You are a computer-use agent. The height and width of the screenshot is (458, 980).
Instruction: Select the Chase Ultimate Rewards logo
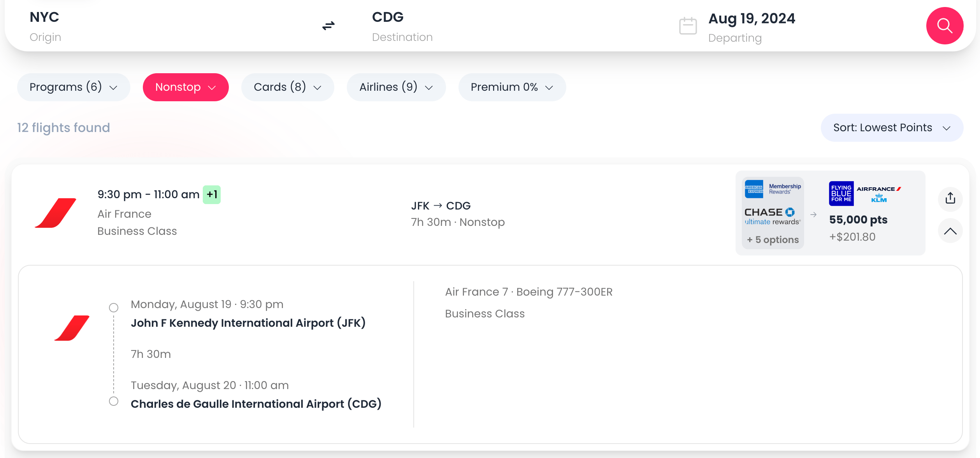[772, 215]
